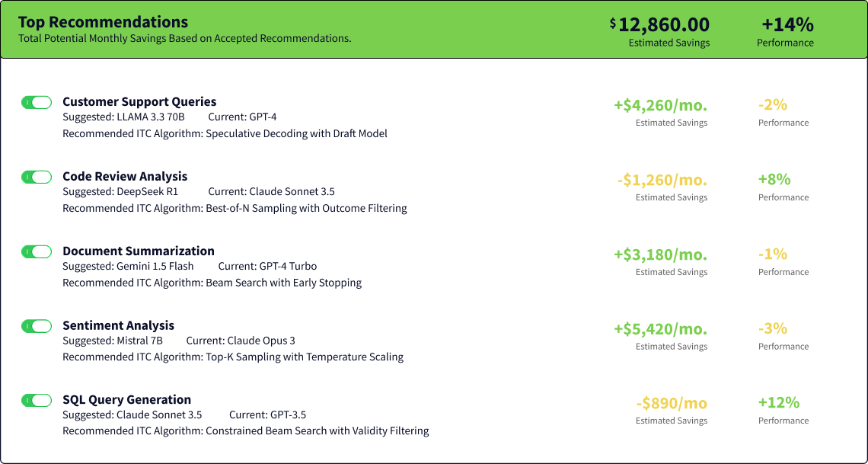Click the +12% performance value
Viewport: 868px width, 464px height.
click(x=779, y=402)
